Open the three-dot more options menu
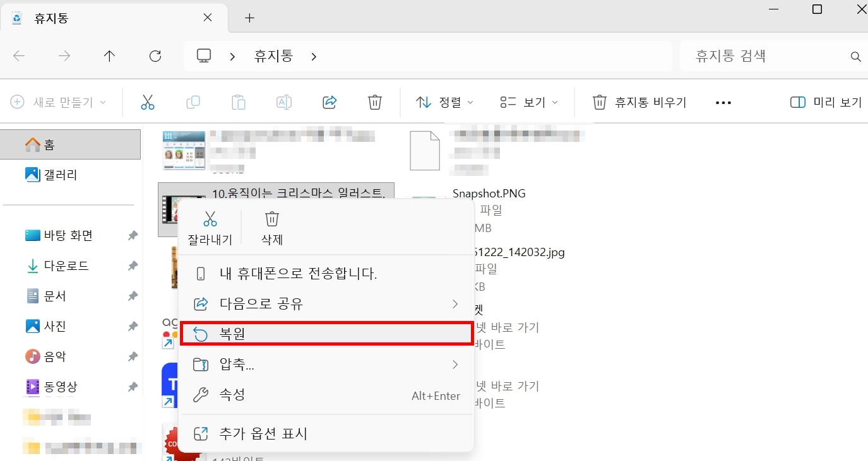The image size is (868, 461). [x=723, y=103]
